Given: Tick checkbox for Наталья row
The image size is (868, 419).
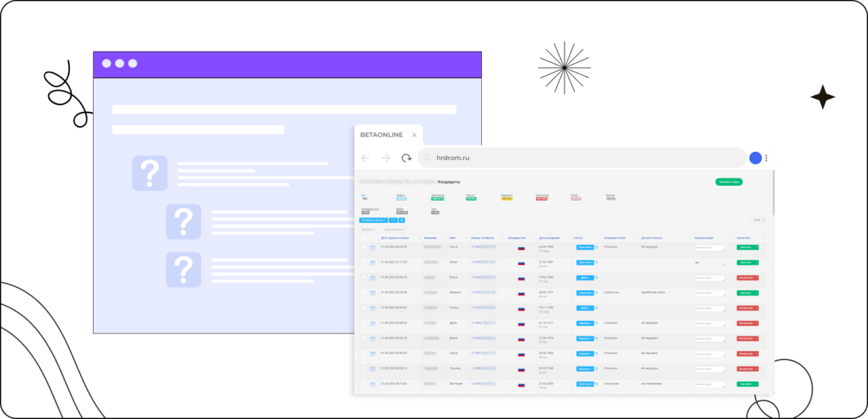Looking at the screenshot, I should [363, 292].
